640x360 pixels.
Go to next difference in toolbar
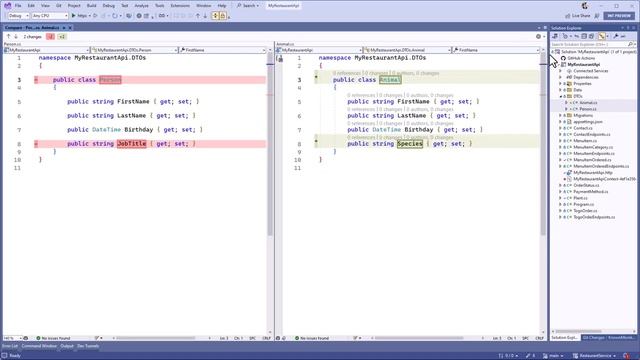[205, 16]
